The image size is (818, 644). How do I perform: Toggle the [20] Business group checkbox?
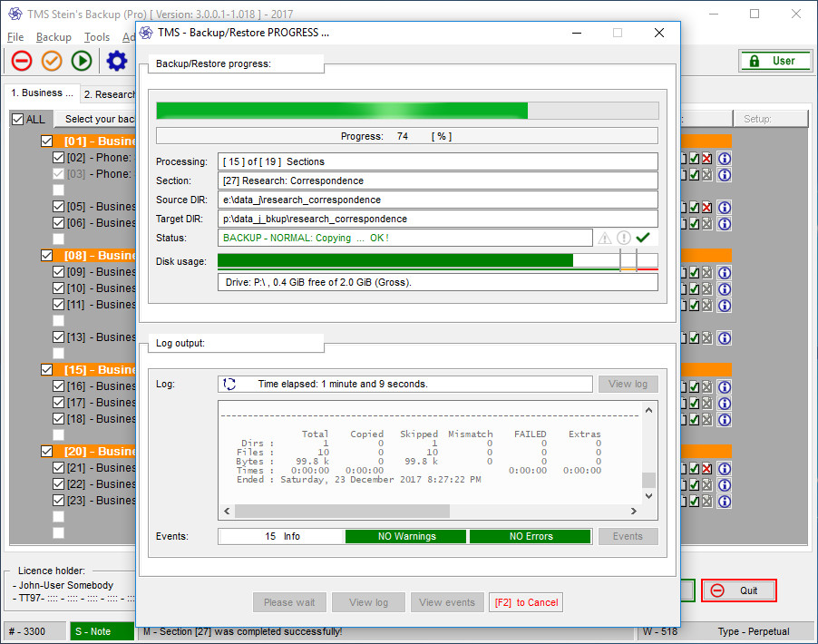coord(47,452)
